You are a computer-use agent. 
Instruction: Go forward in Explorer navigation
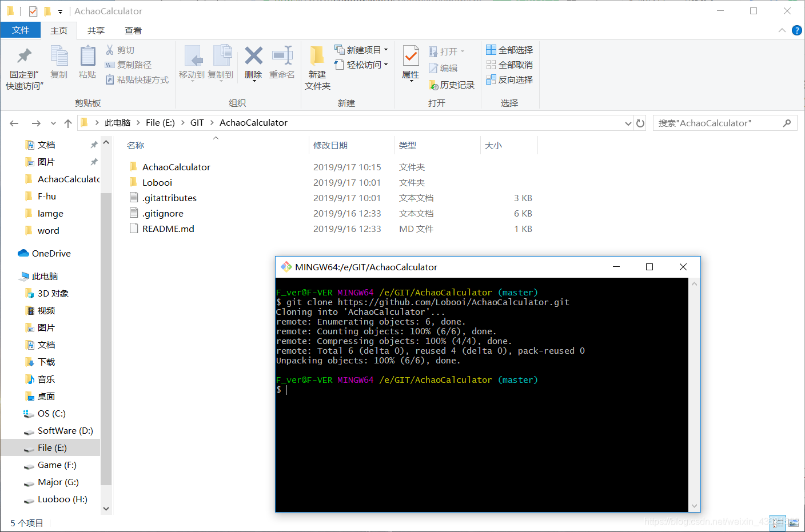pyautogui.click(x=36, y=123)
